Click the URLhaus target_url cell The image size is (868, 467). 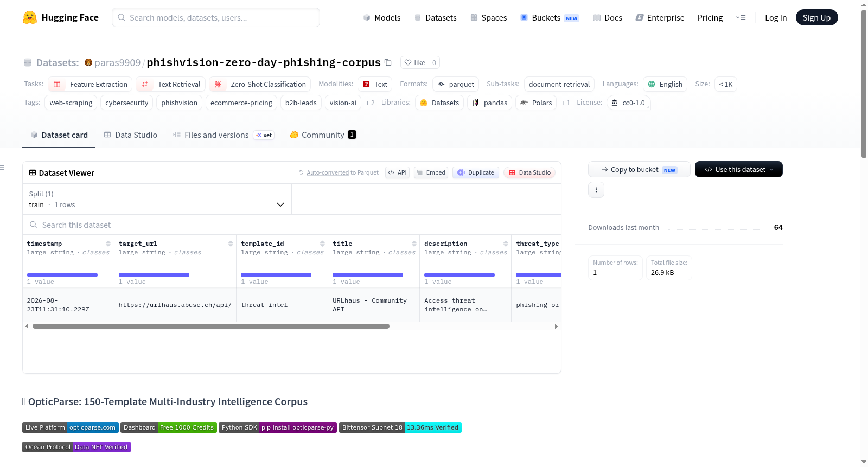(175, 305)
